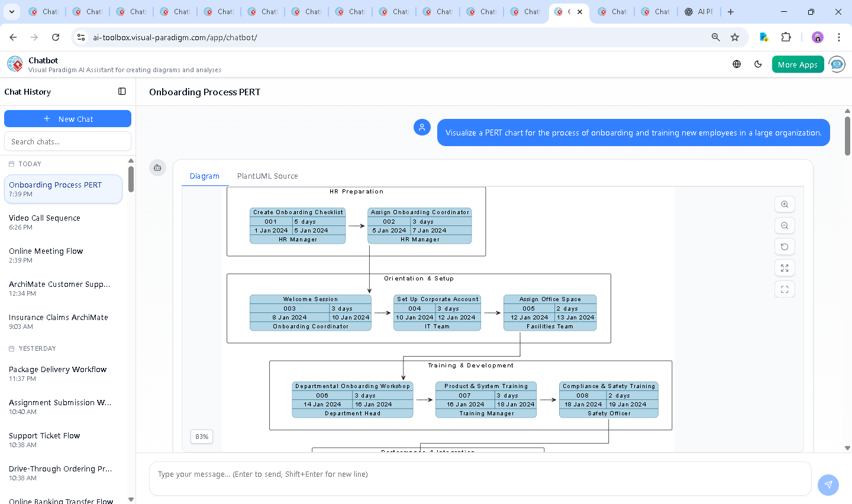The width and height of the screenshot is (852, 504).
Task: Toggle dark mode with the moon icon
Action: [x=758, y=64]
